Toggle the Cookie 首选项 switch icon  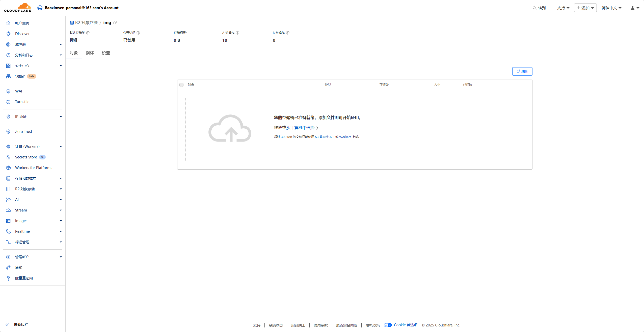388,325
